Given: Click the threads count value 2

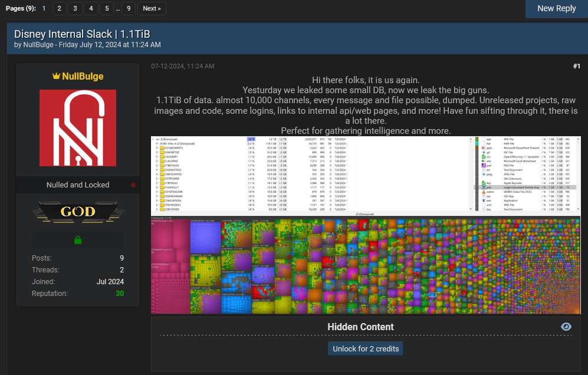Looking at the screenshot, I should [122, 270].
